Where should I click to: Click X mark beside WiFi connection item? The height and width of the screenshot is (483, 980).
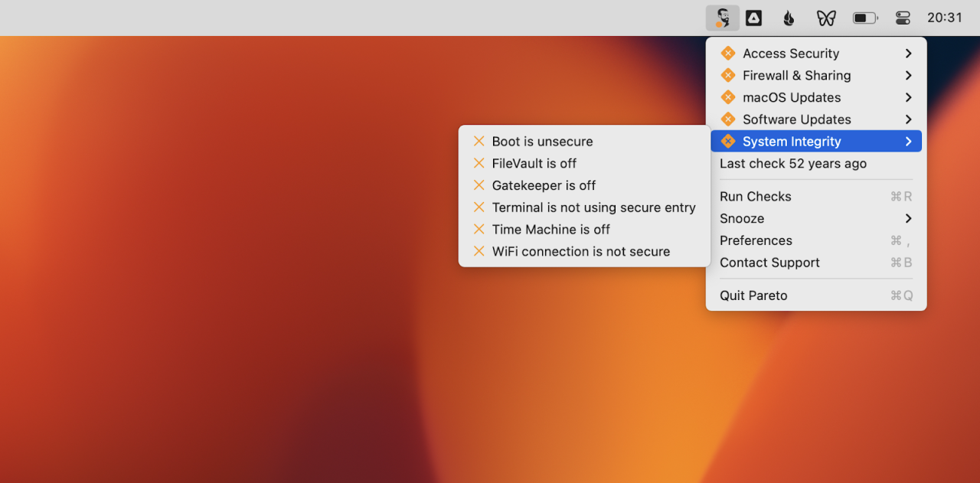479,251
